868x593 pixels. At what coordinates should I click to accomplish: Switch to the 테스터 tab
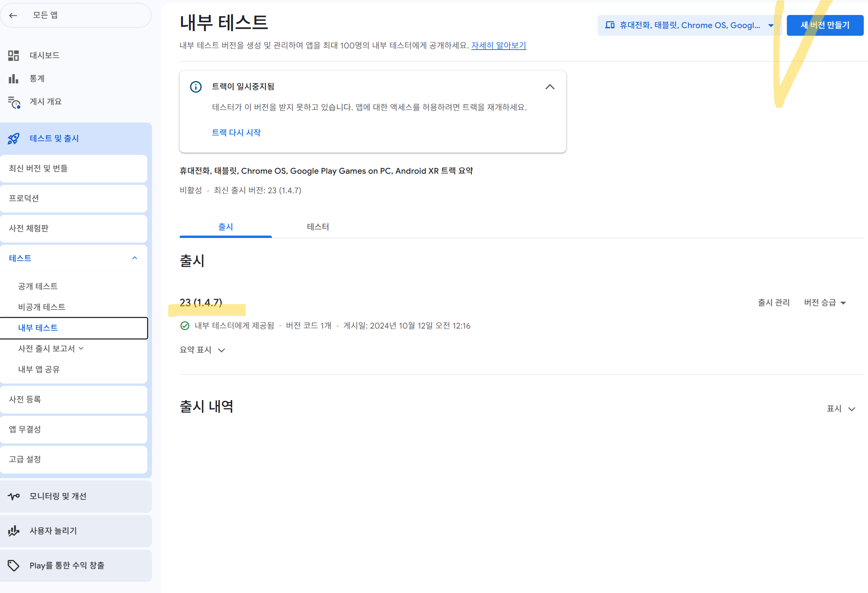coord(318,227)
